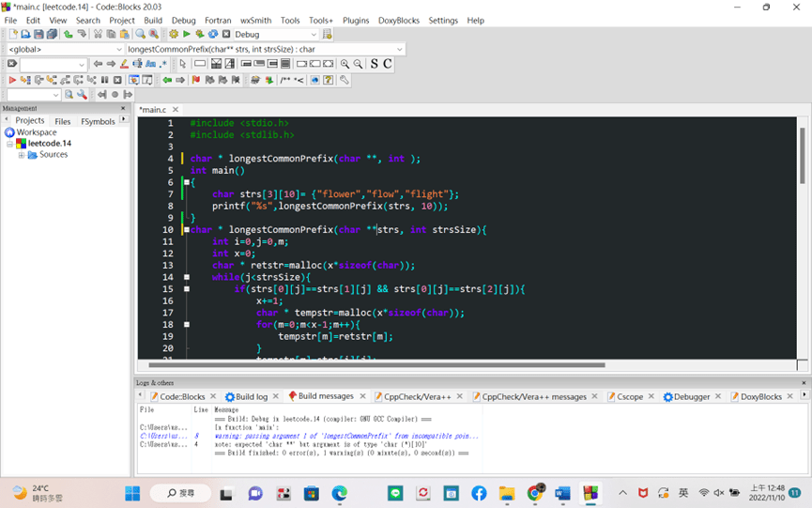
Task: Click the Undo arrow icon
Action: pos(69,35)
